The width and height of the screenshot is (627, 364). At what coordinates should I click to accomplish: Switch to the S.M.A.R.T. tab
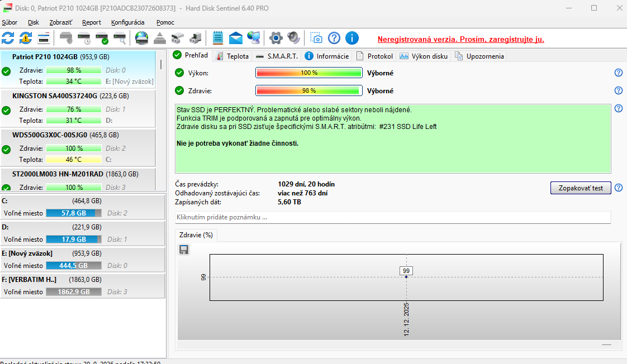point(277,56)
